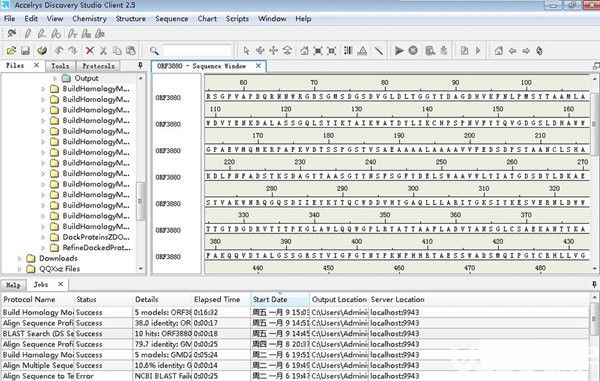Click the home icon before the back arrow
600x381 pixels.
click(x=499, y=50)
